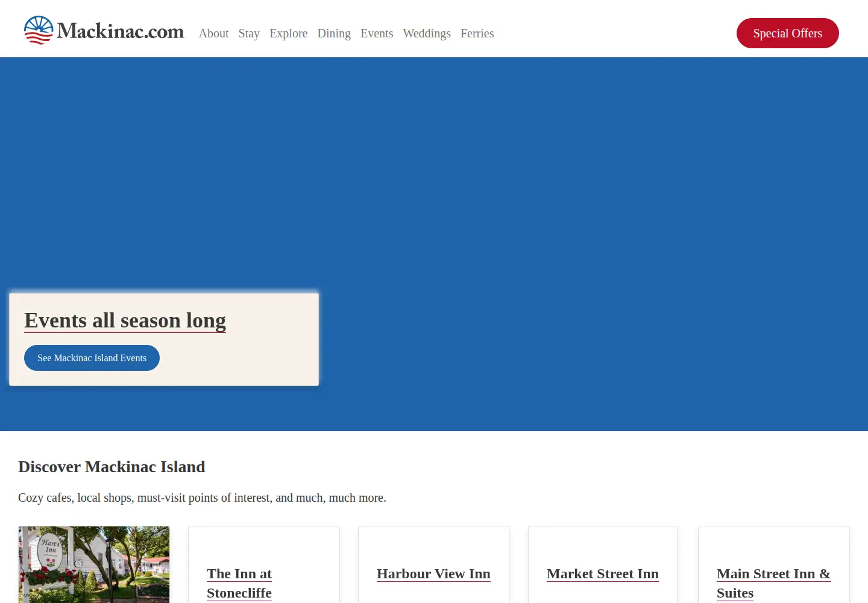This screenshot has width=868, height=603.
Task: Click the 'Discover Mackinac Island' heading text
Action: pos(112,467)
